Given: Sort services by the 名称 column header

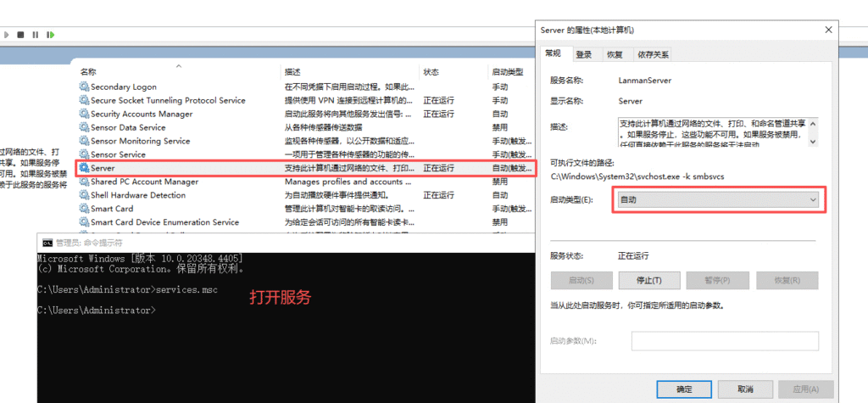Looking at the screenshot, I should (88, 72).
